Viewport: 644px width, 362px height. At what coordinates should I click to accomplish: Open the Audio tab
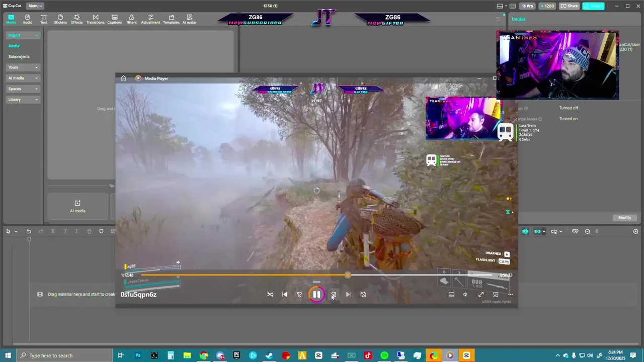point(27,19)
